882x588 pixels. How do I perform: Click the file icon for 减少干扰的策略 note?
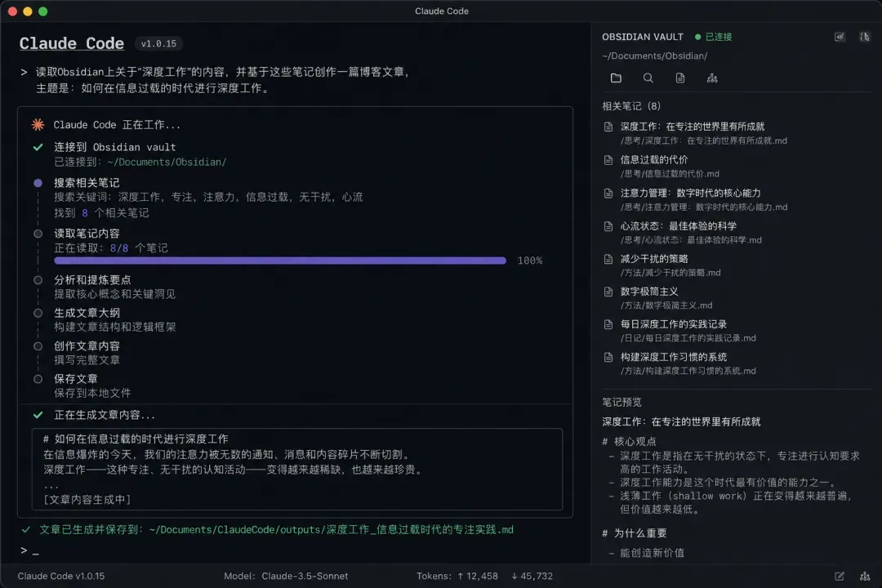click(608, 259)
